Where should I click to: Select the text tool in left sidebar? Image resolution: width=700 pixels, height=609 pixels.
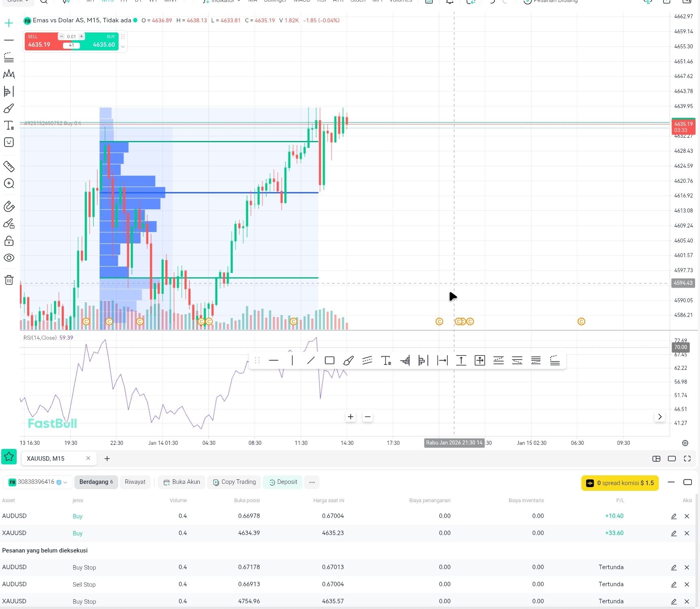tap(9, 125)
